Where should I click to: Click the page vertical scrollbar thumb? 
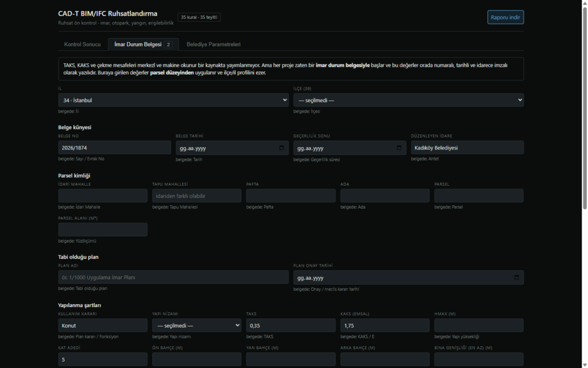(585, 108)
